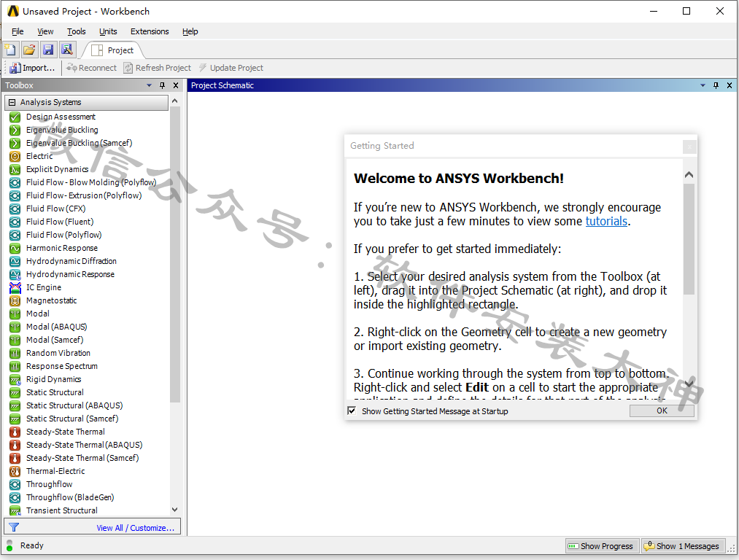Open the tutorials link
This screenshot has height=560, width=739.
606,222
